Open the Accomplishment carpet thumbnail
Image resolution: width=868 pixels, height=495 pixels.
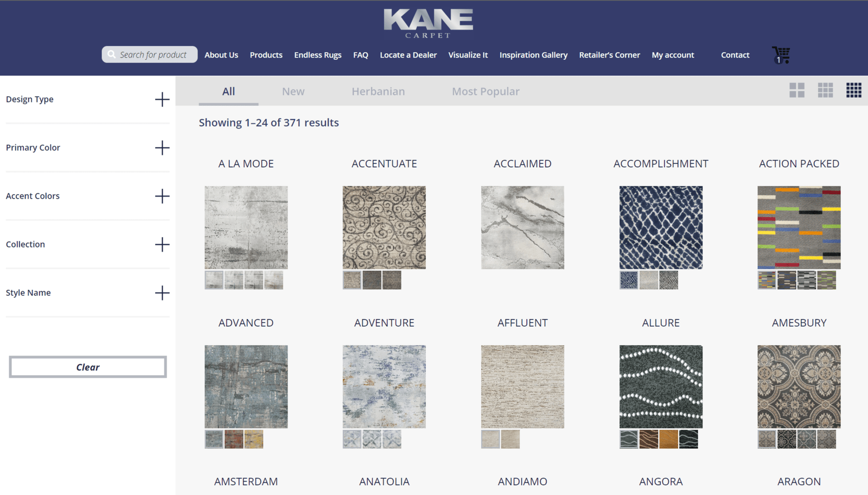coord(661,227)
